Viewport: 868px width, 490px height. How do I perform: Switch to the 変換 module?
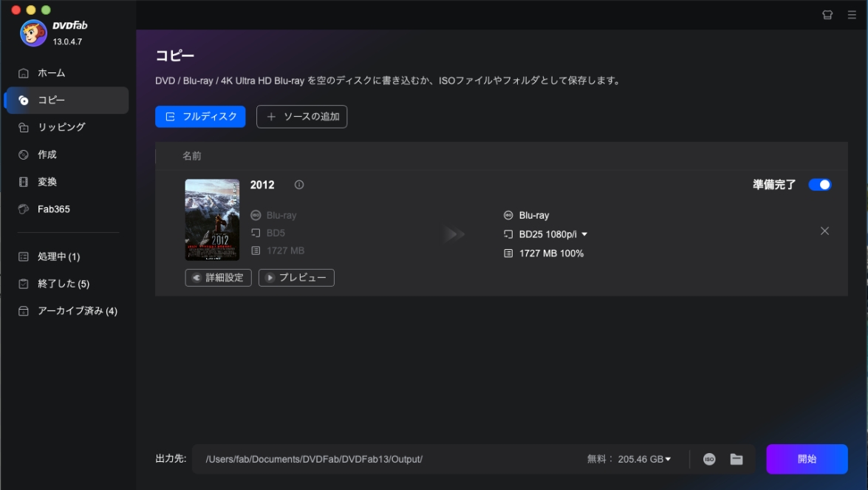[x=67, y=182]
